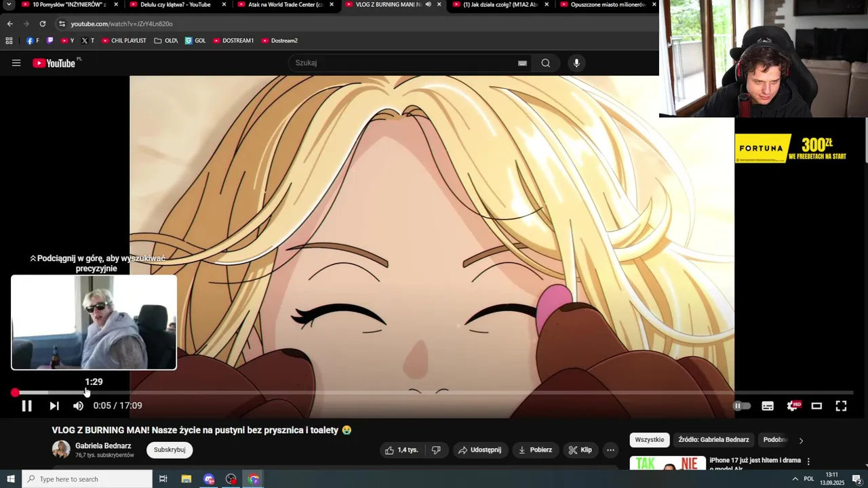Screen dimensions: 868x488
Task: Open the Twitch bookmark
Action: [50, 41]
